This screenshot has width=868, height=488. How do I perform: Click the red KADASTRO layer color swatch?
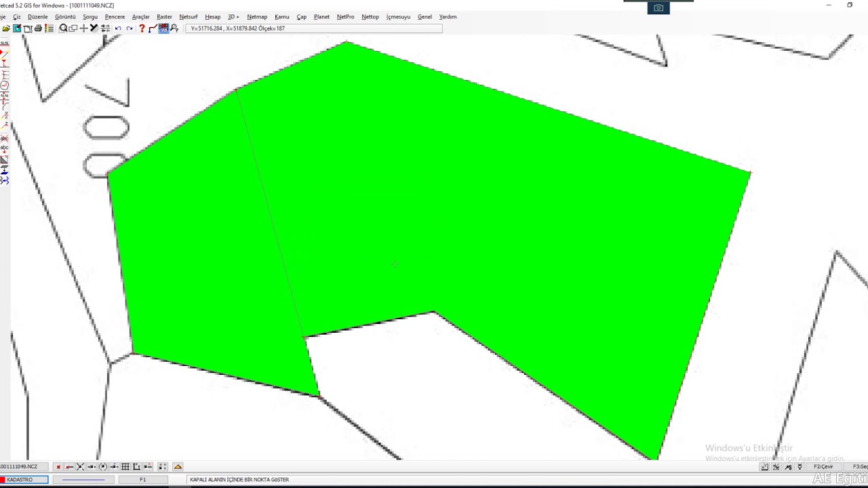coord(3,480)
